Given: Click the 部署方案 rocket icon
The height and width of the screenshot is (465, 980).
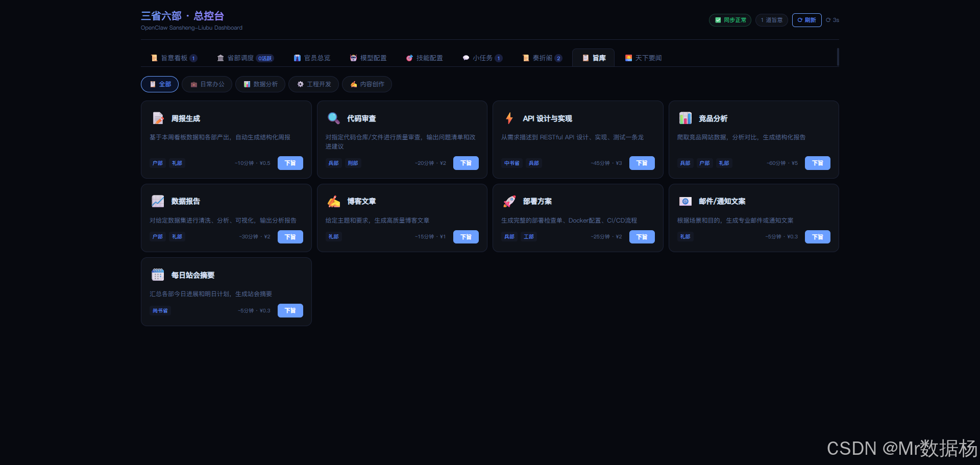Looking at the screenshot, I should [509, 201].
